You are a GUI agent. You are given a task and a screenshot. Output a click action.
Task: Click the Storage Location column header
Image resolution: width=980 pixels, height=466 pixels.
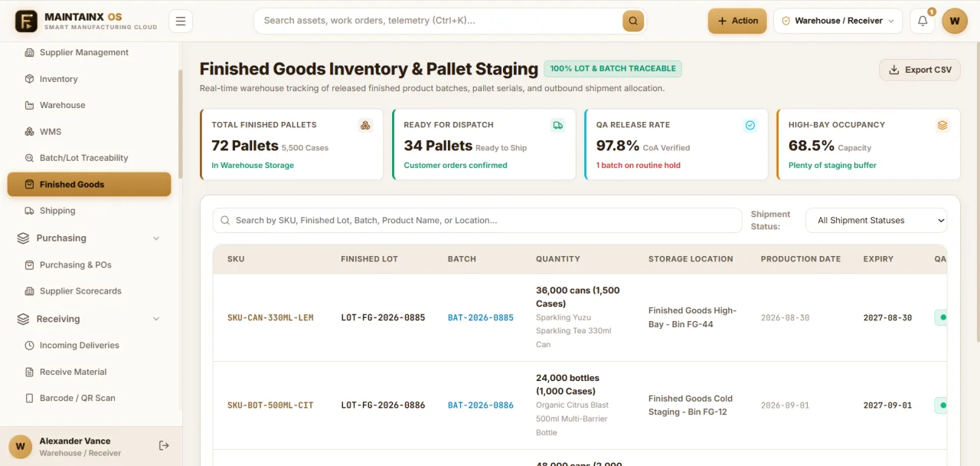[691, 259]
